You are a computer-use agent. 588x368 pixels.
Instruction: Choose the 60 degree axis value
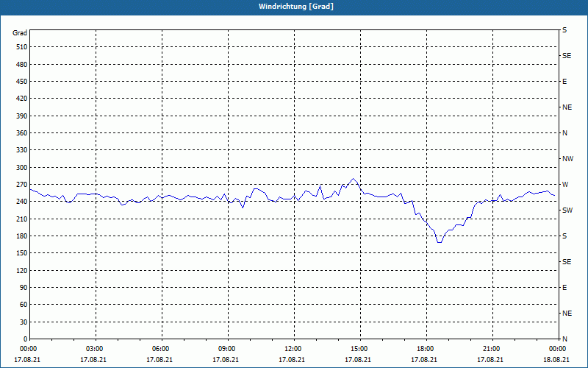tap(24, 305)
